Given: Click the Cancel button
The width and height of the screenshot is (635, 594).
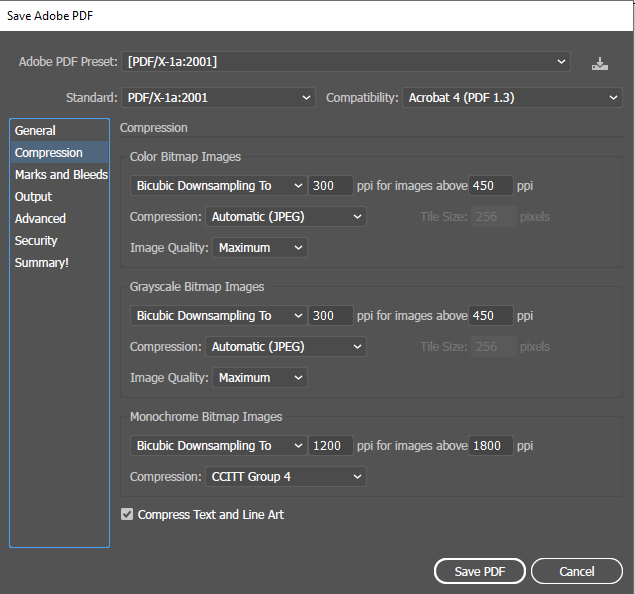Looking at the screenshot, I should (577, 571).
